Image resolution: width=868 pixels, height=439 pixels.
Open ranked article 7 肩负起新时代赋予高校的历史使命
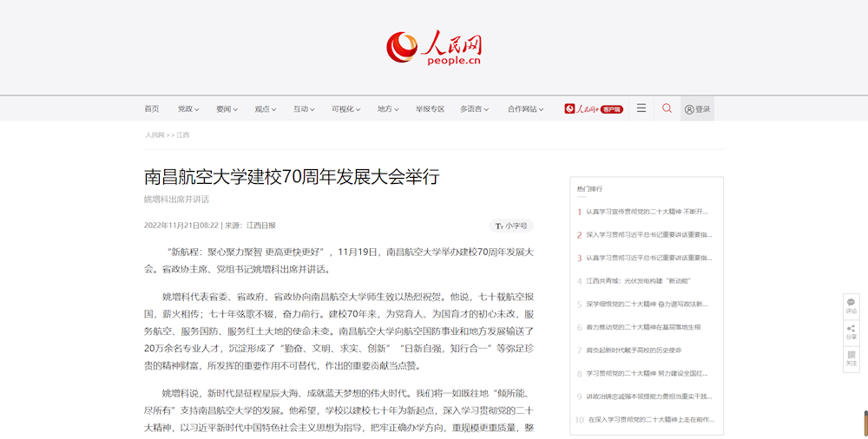coord(634,351)
